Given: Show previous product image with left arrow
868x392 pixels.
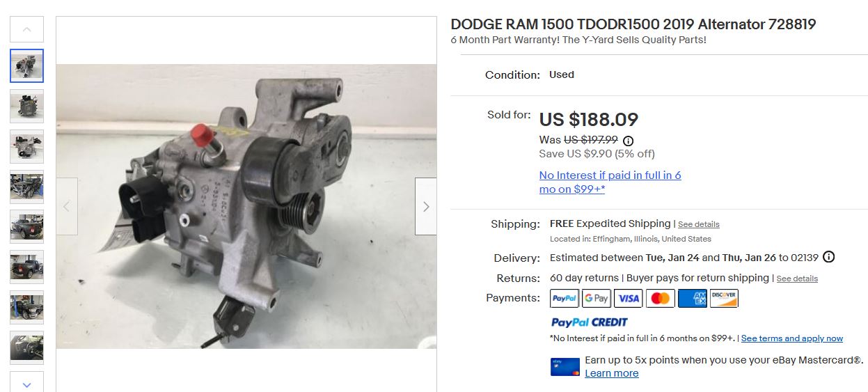Looking at the screenshot, I should [67, 206].
